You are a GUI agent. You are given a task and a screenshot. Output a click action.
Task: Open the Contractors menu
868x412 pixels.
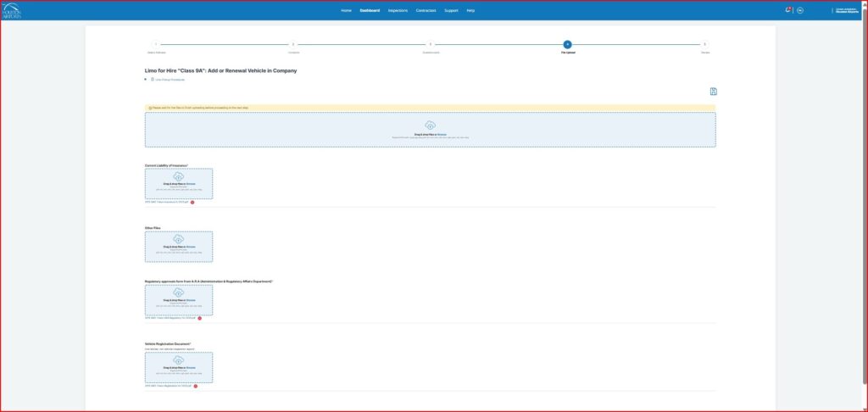click(x=426, y=10)
